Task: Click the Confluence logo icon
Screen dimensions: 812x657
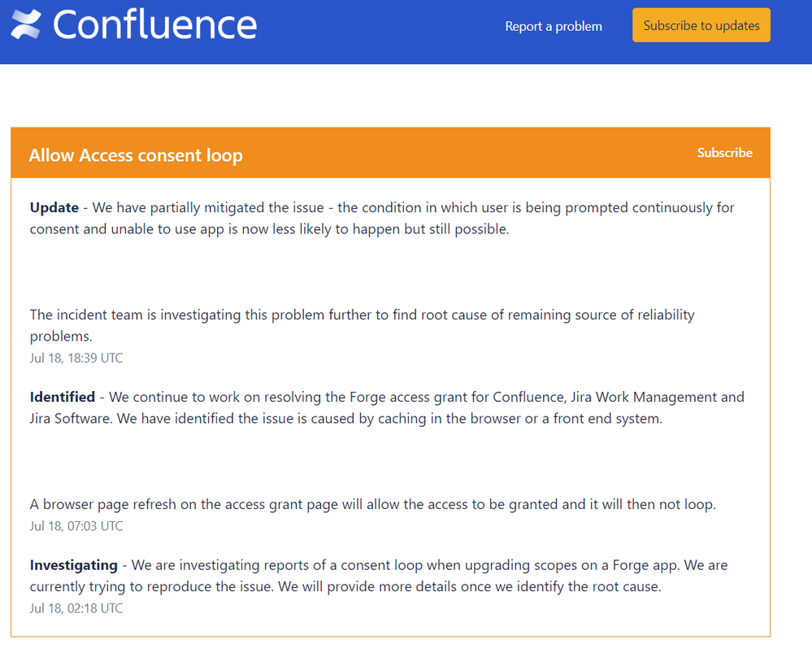Action: pos(26,24)
